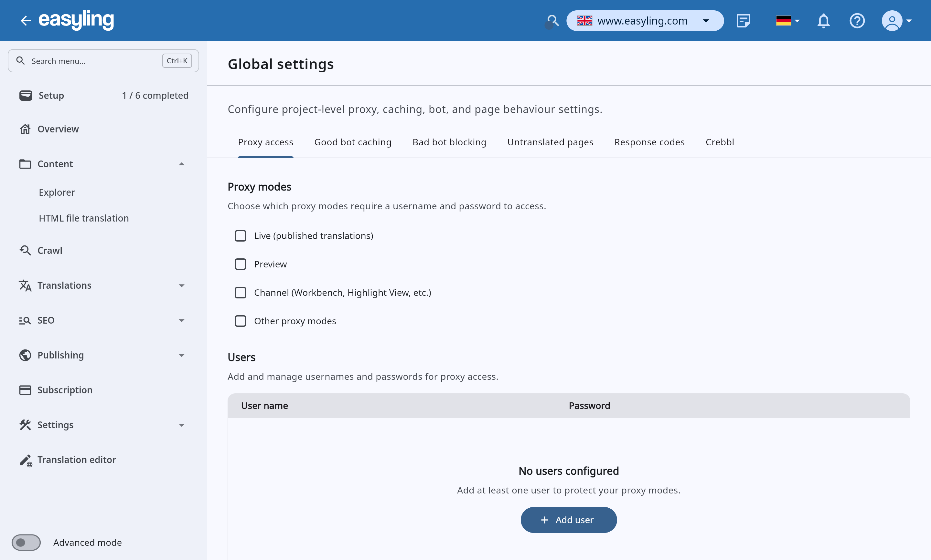The width and height of the screenshot is (931, 560).
Task: Click the Add user button
Action: pyautogui.click(x=568, y=520)
